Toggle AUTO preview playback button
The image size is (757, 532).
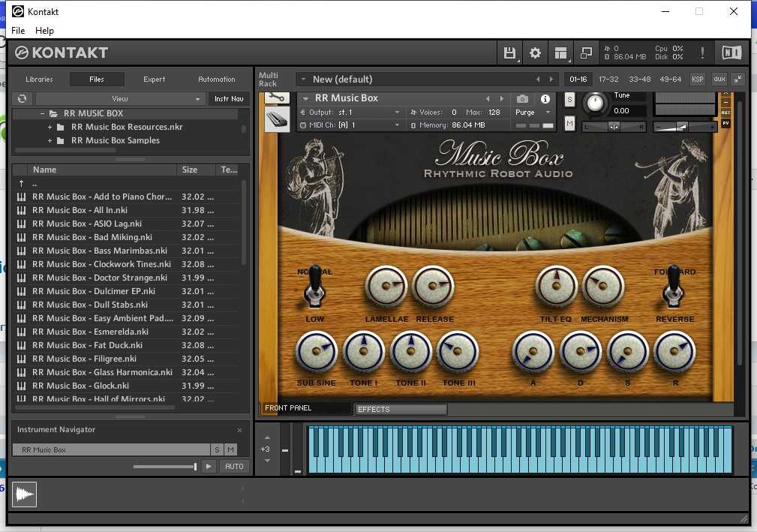click(x=234, y=467)
